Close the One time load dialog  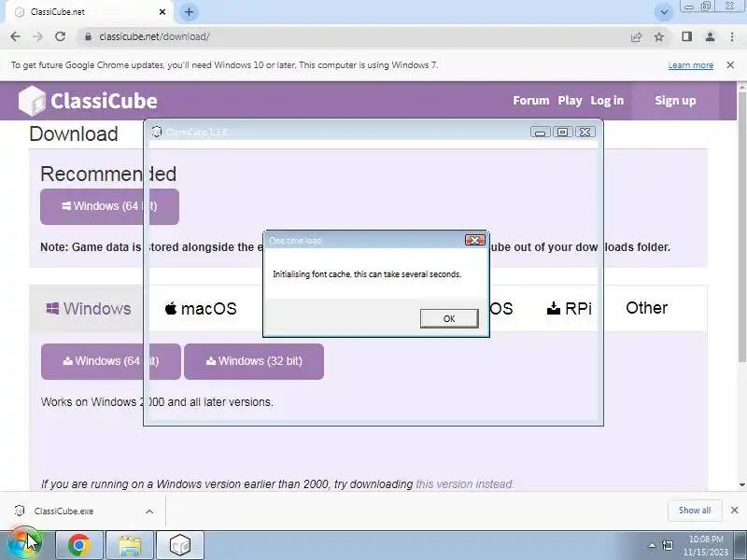[474, 240]
